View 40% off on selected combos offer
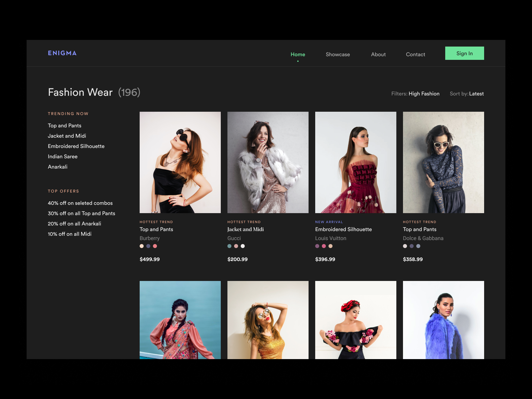532x399 pixels. (80, 203)
